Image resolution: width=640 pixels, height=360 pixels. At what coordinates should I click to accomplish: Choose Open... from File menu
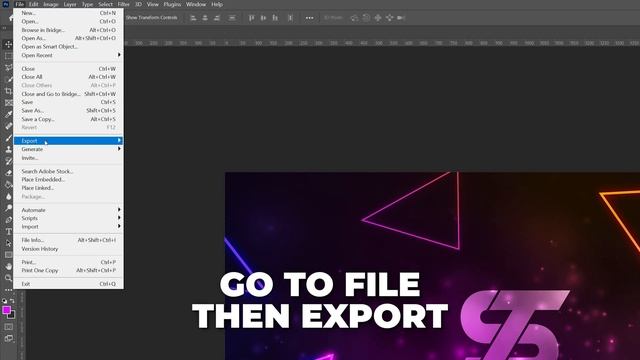point(69,21)
